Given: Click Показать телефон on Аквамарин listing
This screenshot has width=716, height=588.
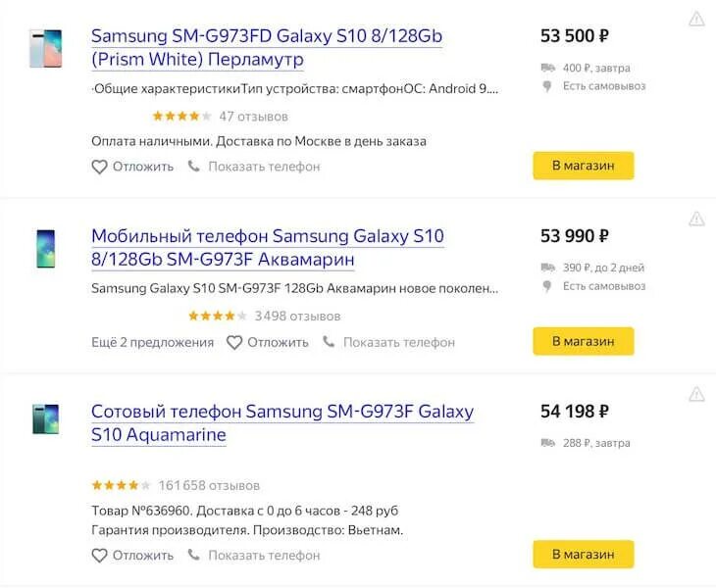Looking at the screenshot, I should [x=397, y=342].
